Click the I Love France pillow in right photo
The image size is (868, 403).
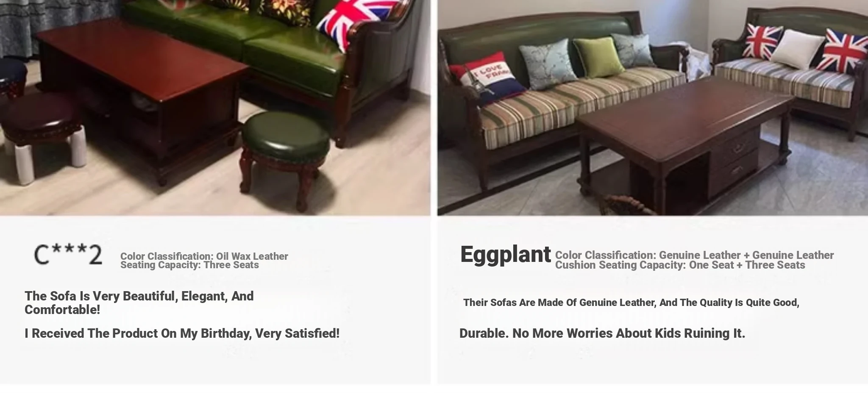[x=488, y=79]
